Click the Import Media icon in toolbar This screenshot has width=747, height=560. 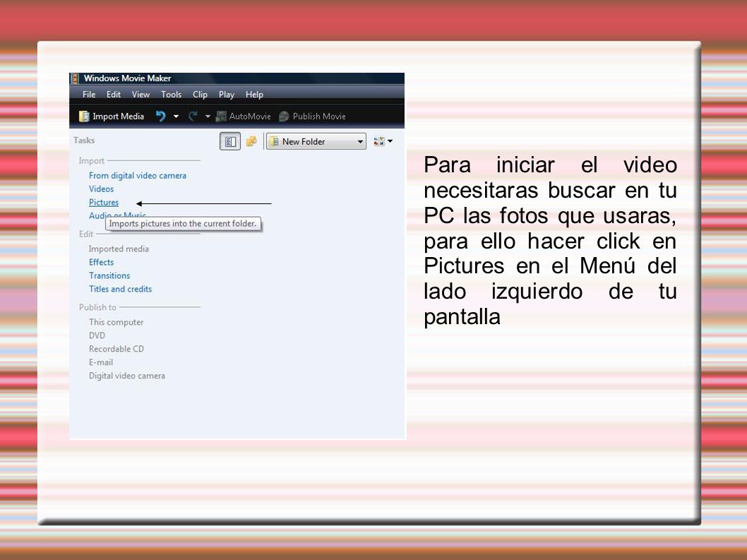(x=84, y=117)
